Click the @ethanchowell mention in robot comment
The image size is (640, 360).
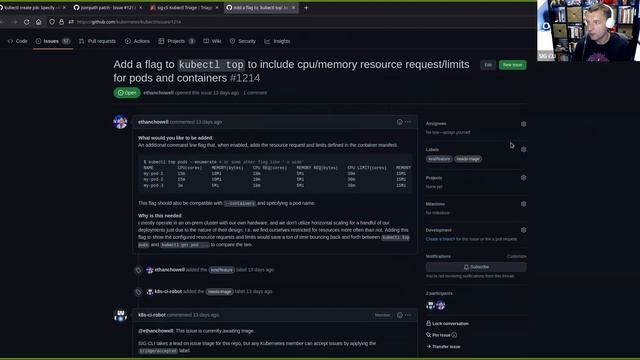pyautogui.click(x=156, y=331)
